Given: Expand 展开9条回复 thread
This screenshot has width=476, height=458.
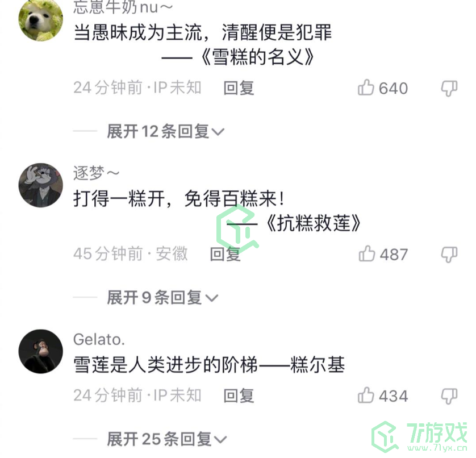Looking at the screenshot, I should pos(162,297).
